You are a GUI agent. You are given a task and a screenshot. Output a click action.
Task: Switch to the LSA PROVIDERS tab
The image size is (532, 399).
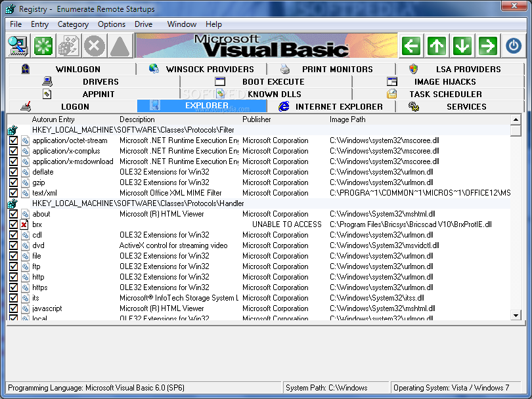click(x=460, y=69)
